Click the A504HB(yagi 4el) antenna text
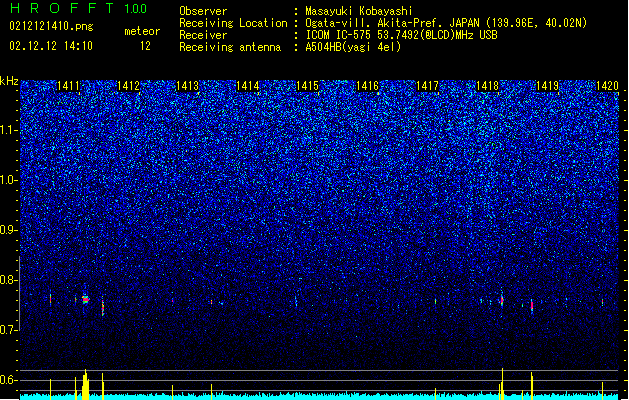 pyautogui.click(x=353, y=47)
